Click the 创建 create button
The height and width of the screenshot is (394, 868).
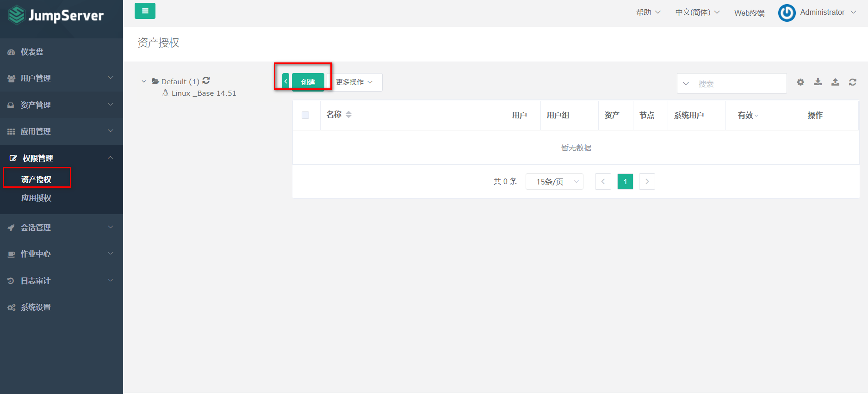click(x=308, y=82)
